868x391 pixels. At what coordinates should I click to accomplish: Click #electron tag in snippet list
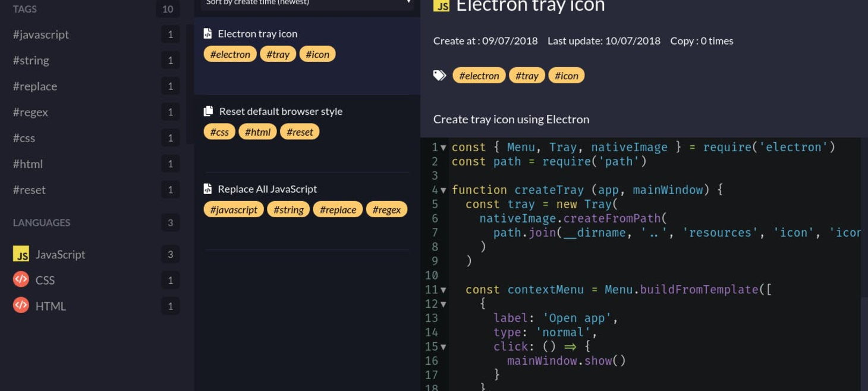[230, 54]
